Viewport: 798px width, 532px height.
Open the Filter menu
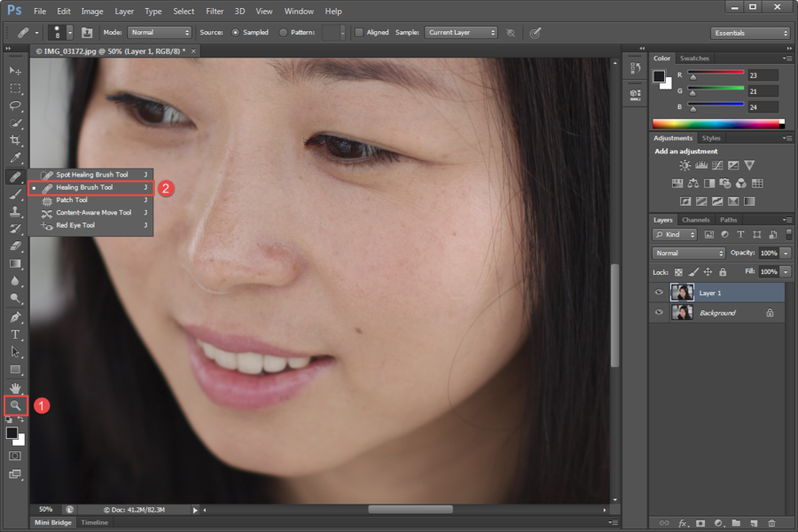tap(215, 12)
